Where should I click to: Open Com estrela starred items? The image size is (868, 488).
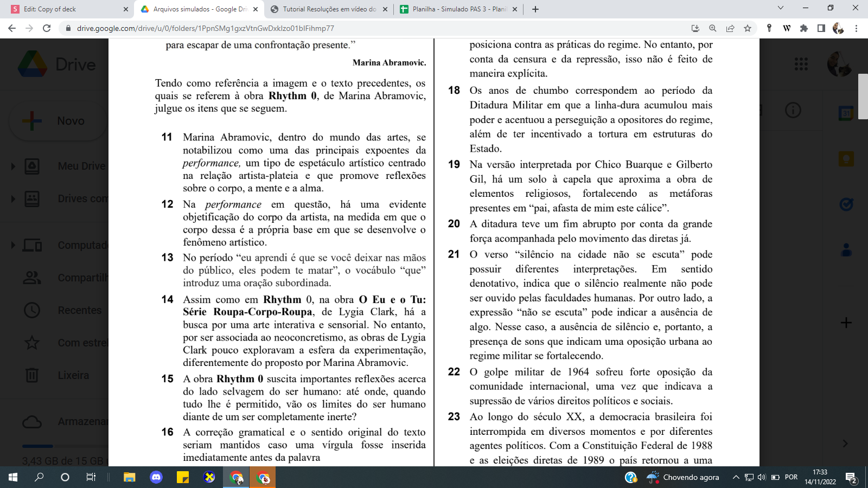pyautogui.click(x=65, y=343)
